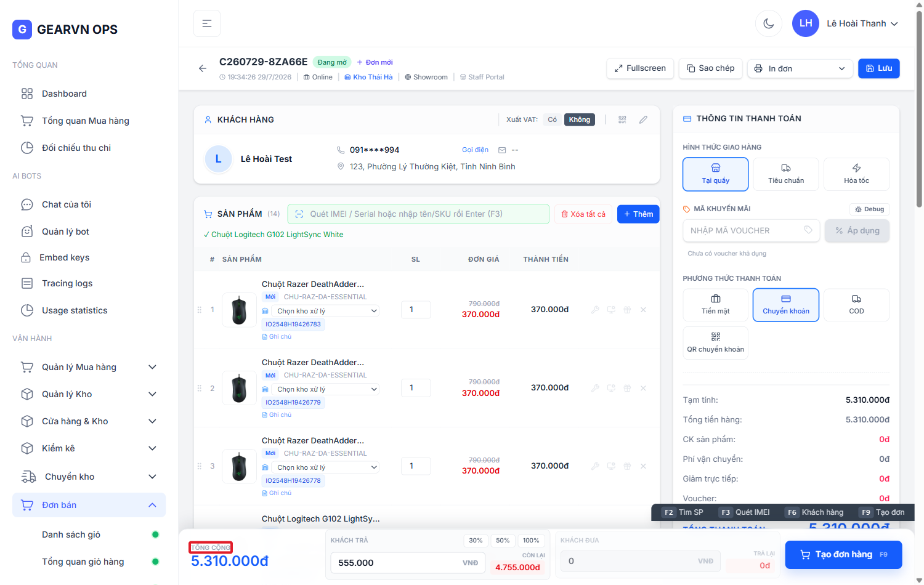Open Chọn kho xử lý dropdown for item 1
924x585 pixels.
pyautogui.click(x=326, y=311)
